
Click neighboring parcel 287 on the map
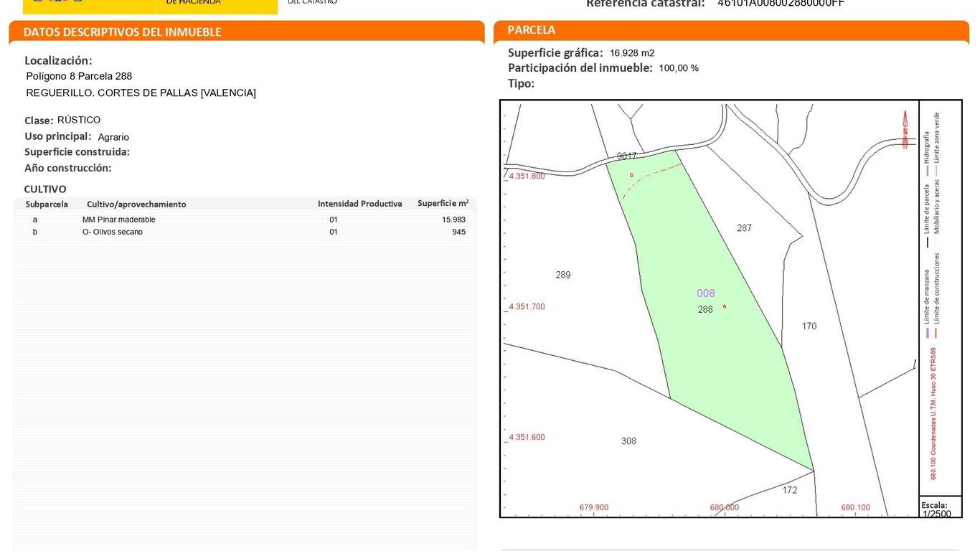click(744, 228)
